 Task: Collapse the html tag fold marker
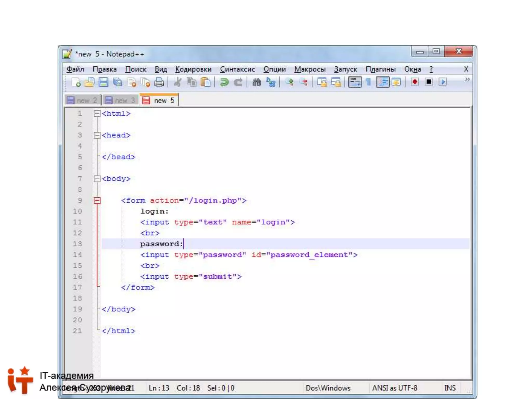coord(97,114)
